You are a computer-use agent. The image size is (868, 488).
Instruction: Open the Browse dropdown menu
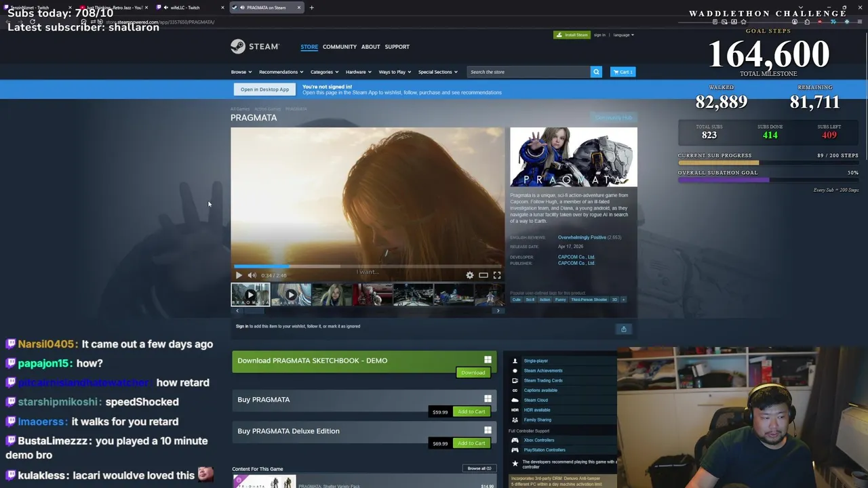241,72
